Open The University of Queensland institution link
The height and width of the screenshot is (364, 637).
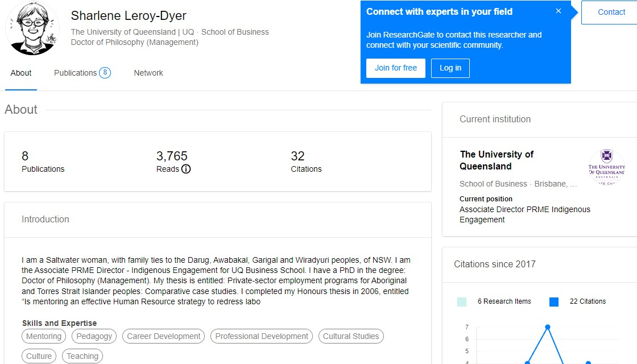[x=497, y=160]
